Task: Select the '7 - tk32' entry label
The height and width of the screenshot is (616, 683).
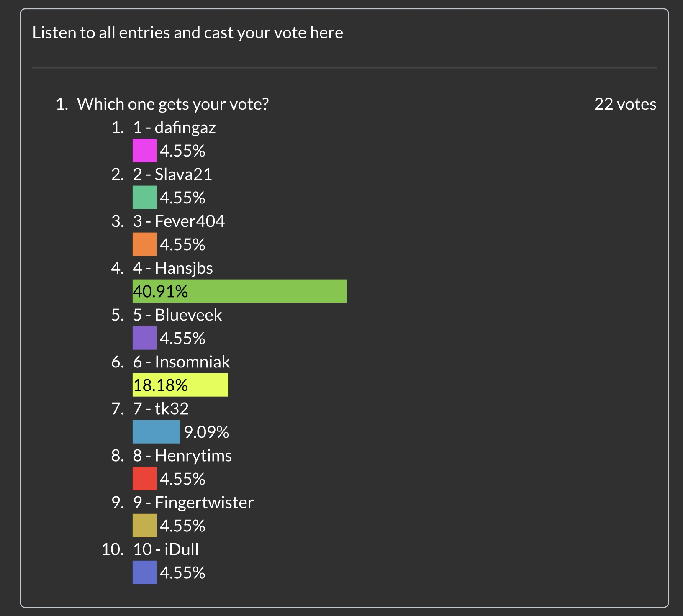Action: [x=161, y=409]
